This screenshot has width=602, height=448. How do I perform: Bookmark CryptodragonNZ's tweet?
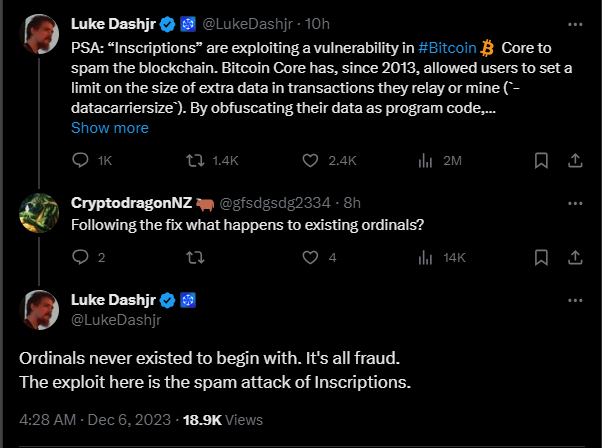(x=541, y=257)
